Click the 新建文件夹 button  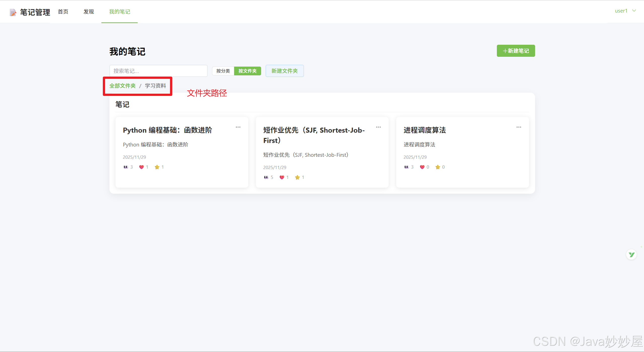pyautogui.click(x=285, y=71)
